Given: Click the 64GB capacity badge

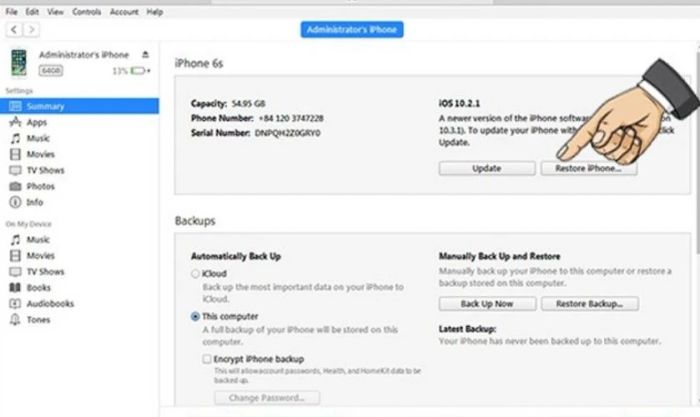Looking at the screenshot, I should coord(50,71).
